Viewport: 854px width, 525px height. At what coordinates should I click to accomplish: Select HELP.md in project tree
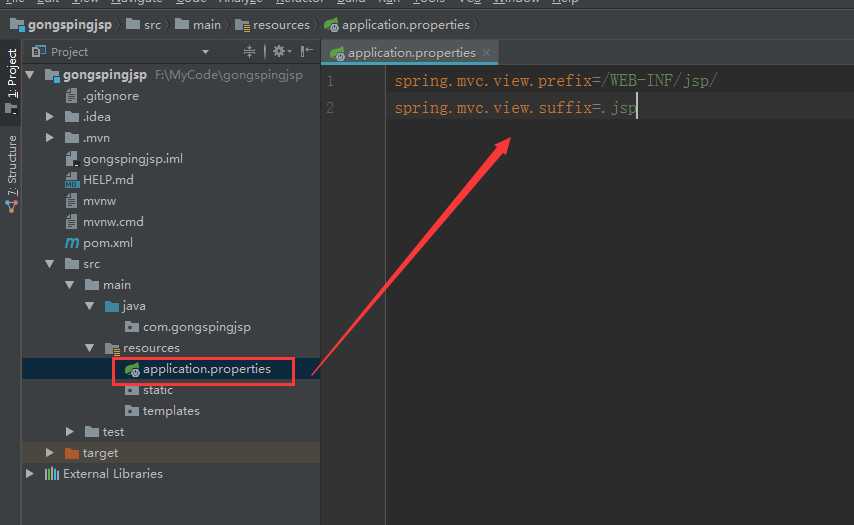(108, 180)
